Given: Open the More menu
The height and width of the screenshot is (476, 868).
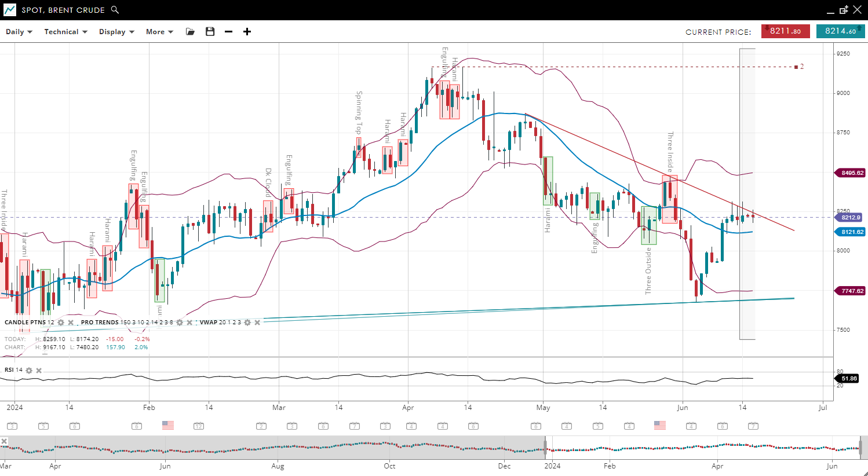Looking at the screenshot, I should [159, 32].
